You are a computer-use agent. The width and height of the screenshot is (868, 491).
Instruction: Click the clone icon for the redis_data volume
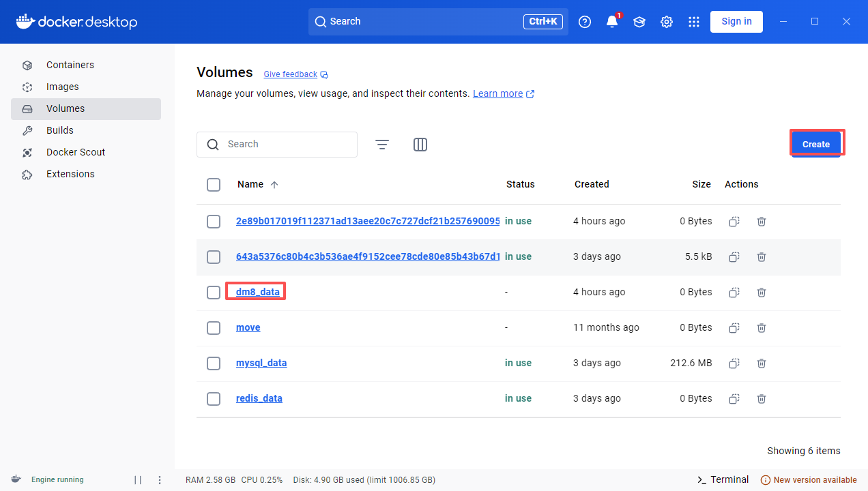pos(734,398)
